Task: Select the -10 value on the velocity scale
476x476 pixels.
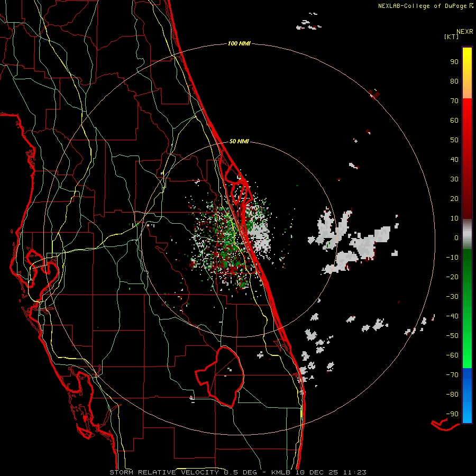Action: (452, 258)
